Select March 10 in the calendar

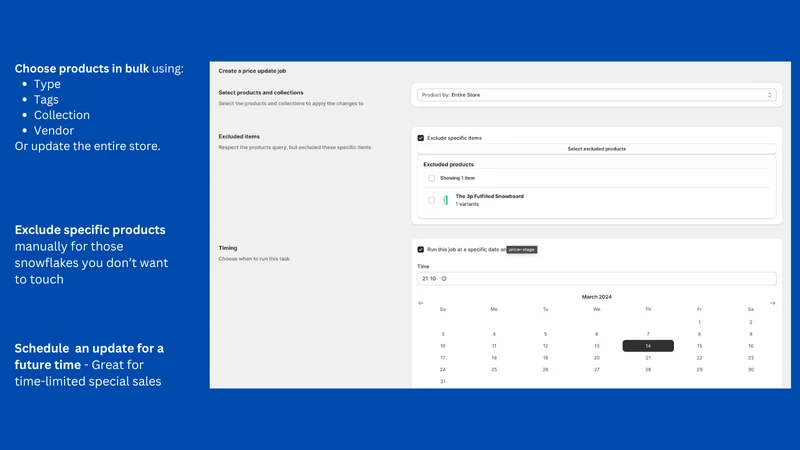coord(443,346)
